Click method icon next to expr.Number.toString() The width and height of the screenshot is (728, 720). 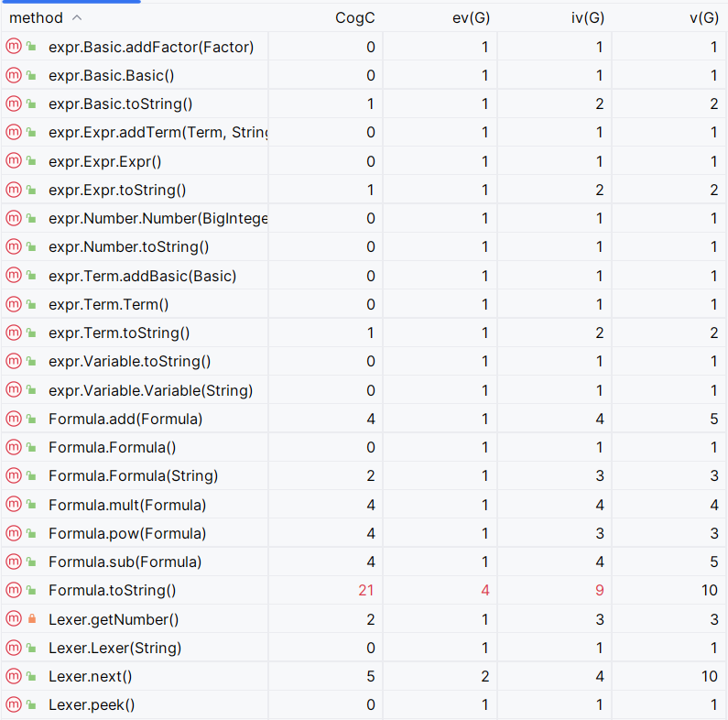point(13,247)
